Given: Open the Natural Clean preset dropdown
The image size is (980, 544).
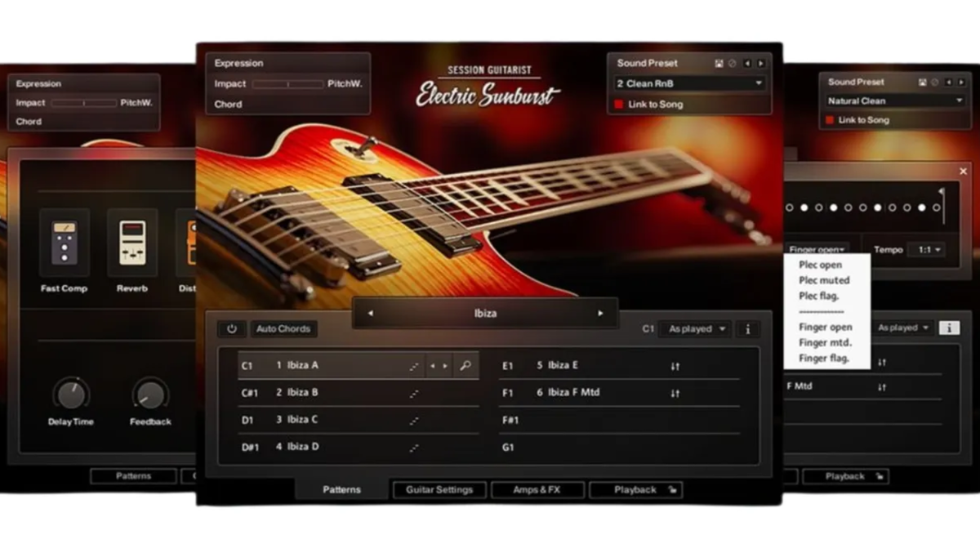Looking at the screenshot, I should point(895,101).
